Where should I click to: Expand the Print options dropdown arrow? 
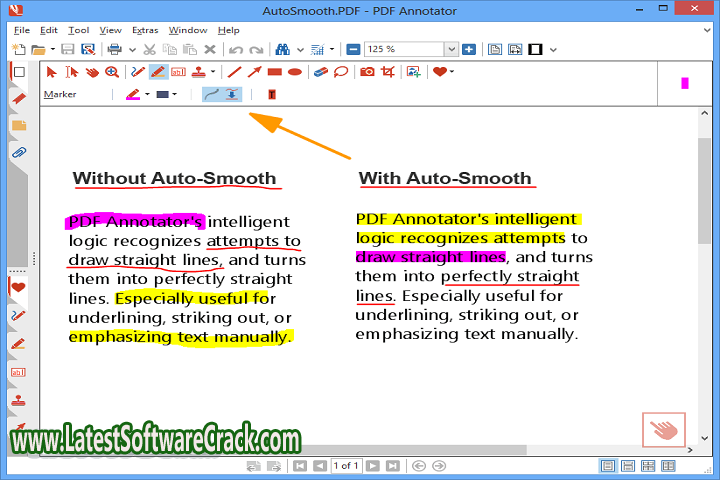pyautogui.click(x=132, y=49)
